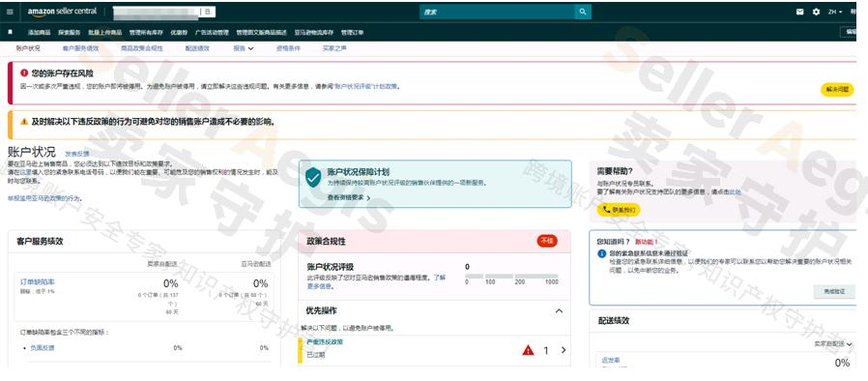This screenshot has width=868, height=381.
Task: Open 优惠券 in favorites bar
Action: pyautogui.click(x=179, y=33)
